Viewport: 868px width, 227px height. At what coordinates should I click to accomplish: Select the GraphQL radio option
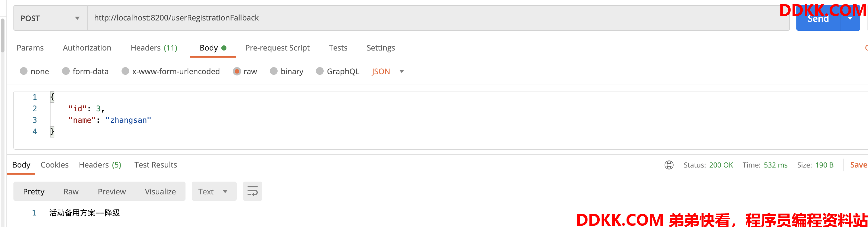pyautogui.click(x=320, y=71)
